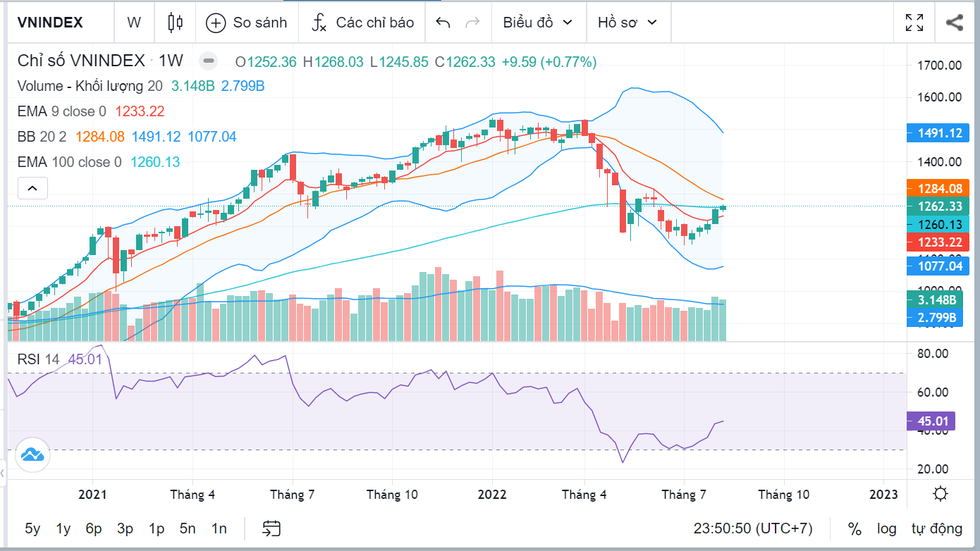
Task: Select the 5n time range
Action: pyautogui.click(x=188, y=528)
